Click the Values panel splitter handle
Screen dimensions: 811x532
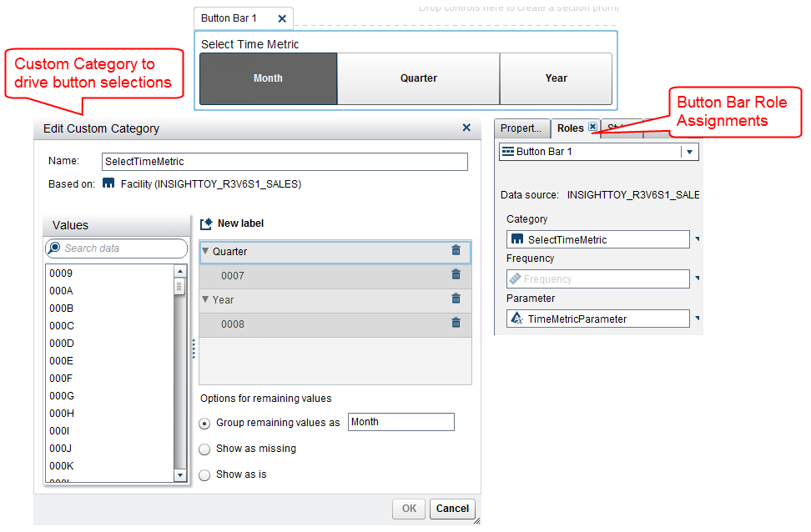pos(194,349)
